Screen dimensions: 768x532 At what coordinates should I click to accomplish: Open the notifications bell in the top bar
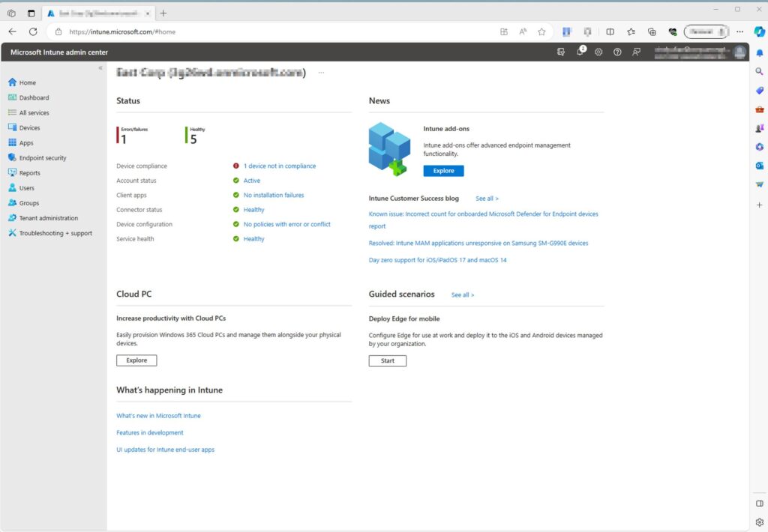click(581, 52)
